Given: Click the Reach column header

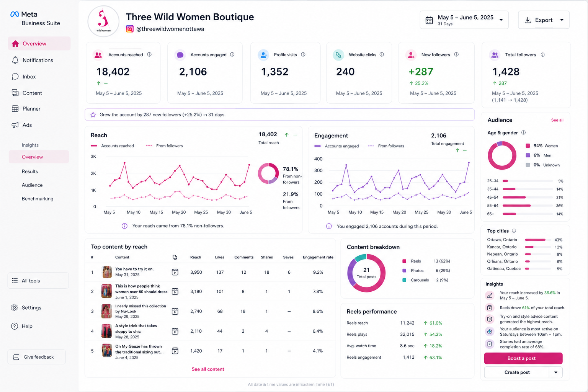Looking at the screenshot, I should pyautogui.click(x=196, y=257).
